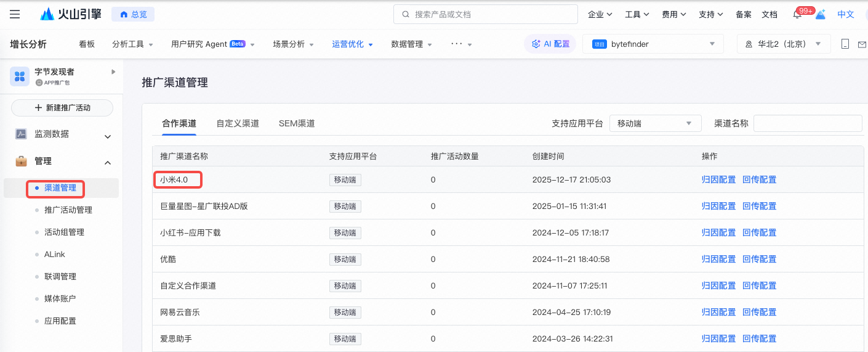This screenshot has width=868, height=352.
Task: Click 移动端 tag in 优酷 row
Action: [345, 259]
